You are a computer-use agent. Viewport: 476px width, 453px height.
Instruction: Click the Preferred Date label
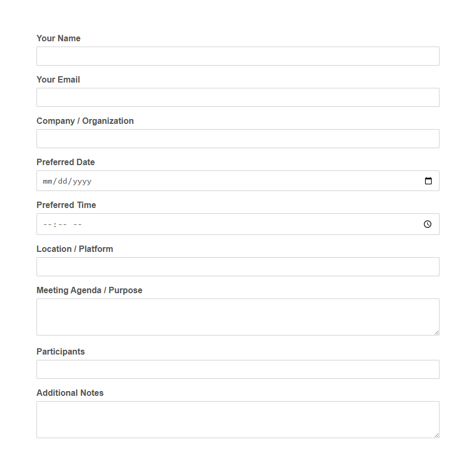[66, 162]
